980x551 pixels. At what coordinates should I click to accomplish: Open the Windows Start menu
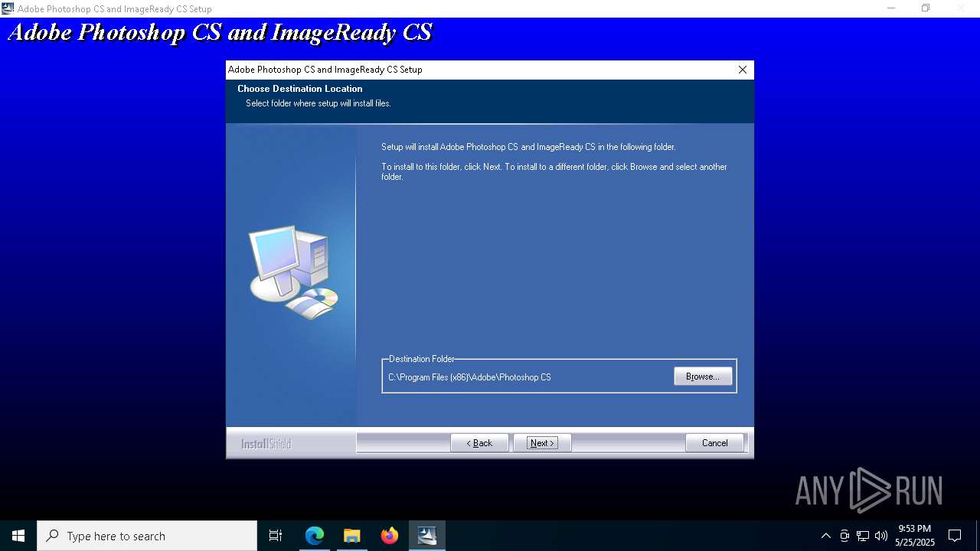[18, 536]
